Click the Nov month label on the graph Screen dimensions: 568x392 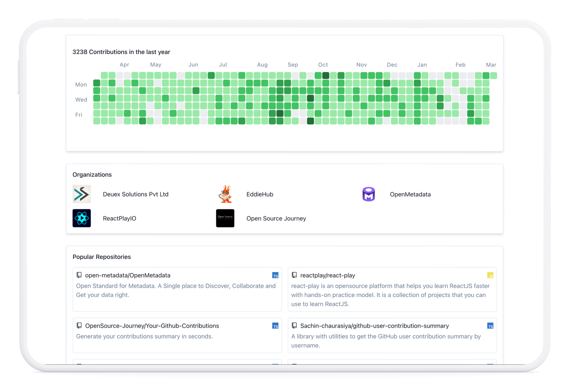coord(361,65)
